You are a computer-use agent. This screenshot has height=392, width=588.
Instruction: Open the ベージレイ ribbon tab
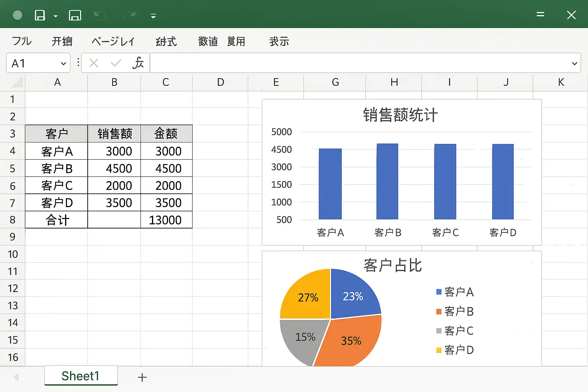point(113,41)
